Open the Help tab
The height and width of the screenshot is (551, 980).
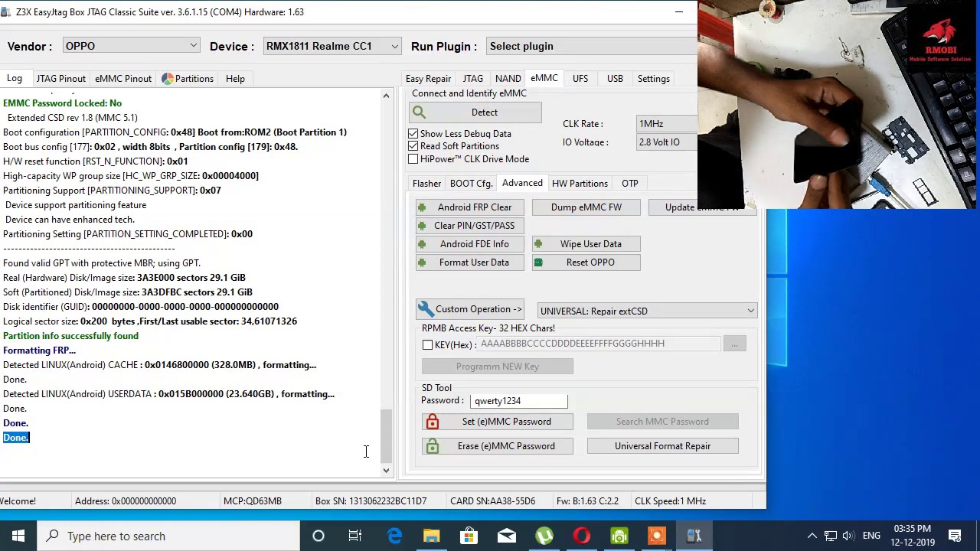tap(235, 79)
